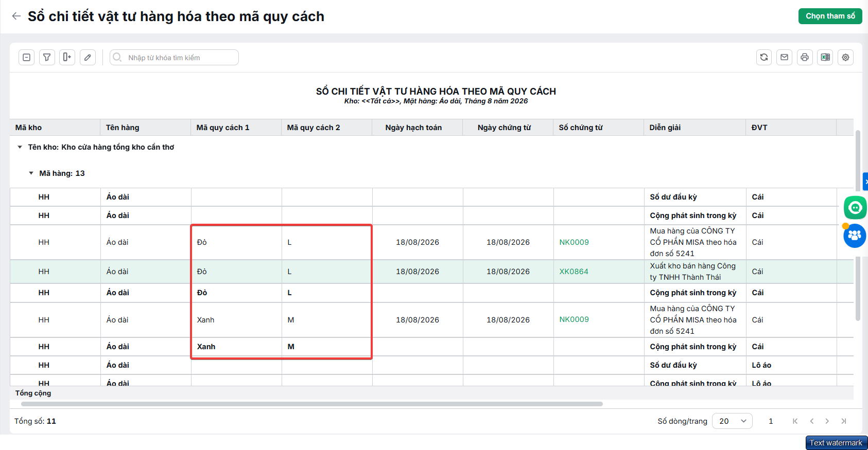Open NK0009 link in Đỏ row
Screen dimensions: 868x450
pyautogui.click(x=574, y=242)
